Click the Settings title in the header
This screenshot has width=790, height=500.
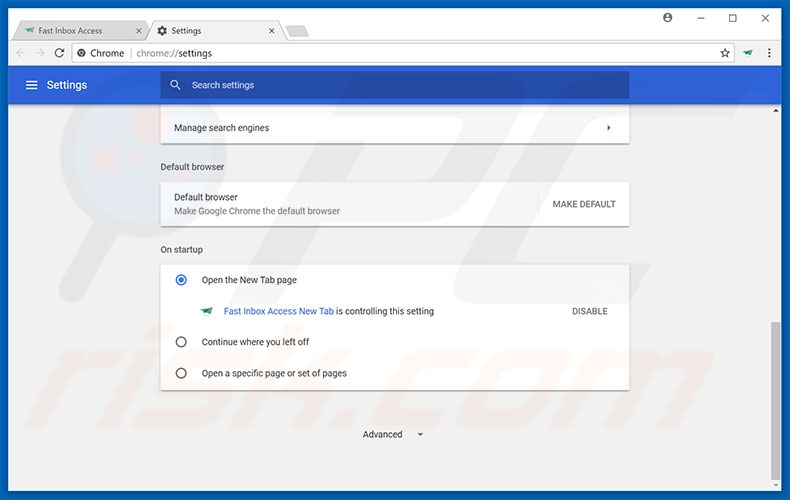click(67, 85)
